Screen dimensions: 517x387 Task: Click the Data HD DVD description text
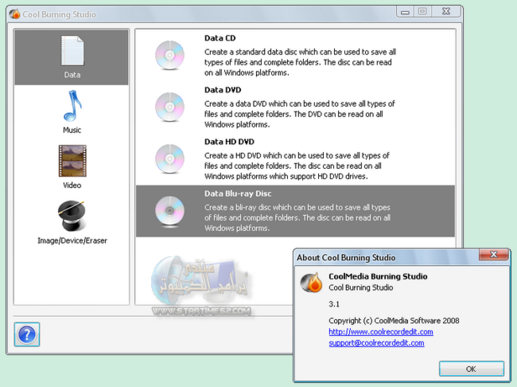click(x=297, y=166)
